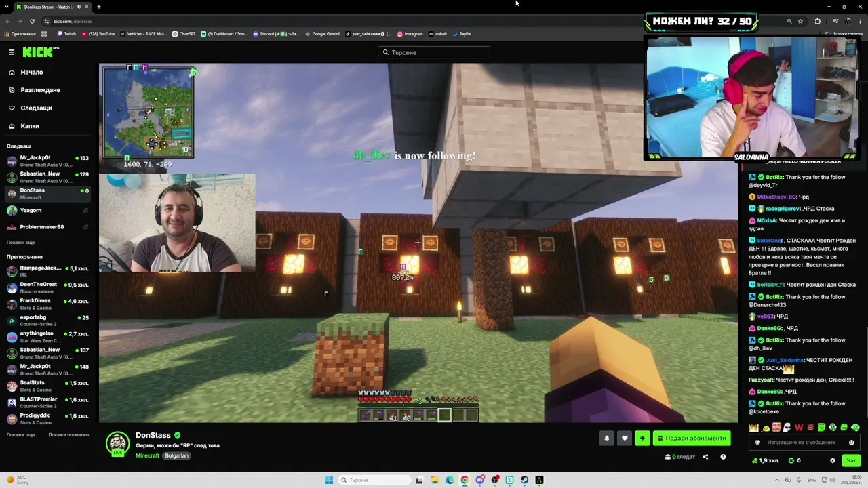Open the tab search dropdown arrow
This screenshot has width=868, height=488.
(7, 7)
